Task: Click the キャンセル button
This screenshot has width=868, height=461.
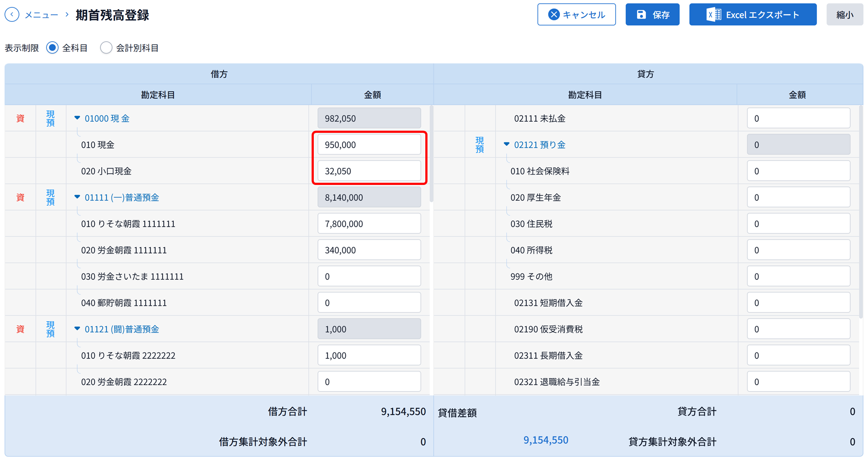Action: [576, 14]
